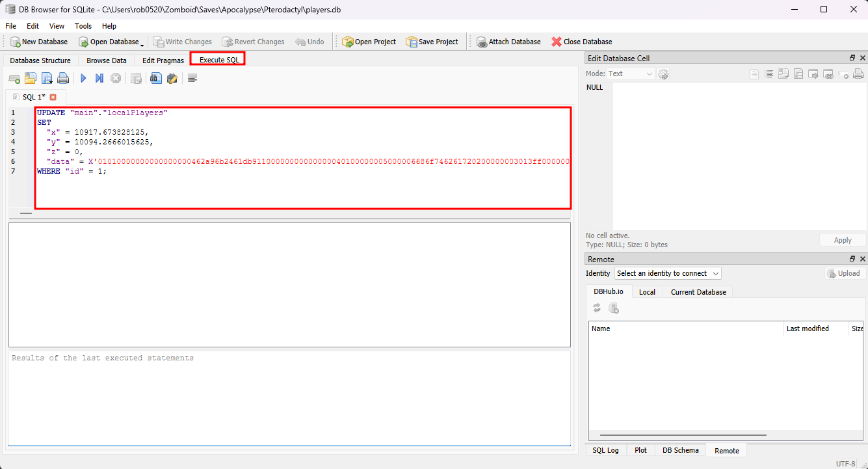Image resolution: width=868 pixels, height=469 pixels.
Task: Close the Remote panel
Action: [x=862, y=259]
